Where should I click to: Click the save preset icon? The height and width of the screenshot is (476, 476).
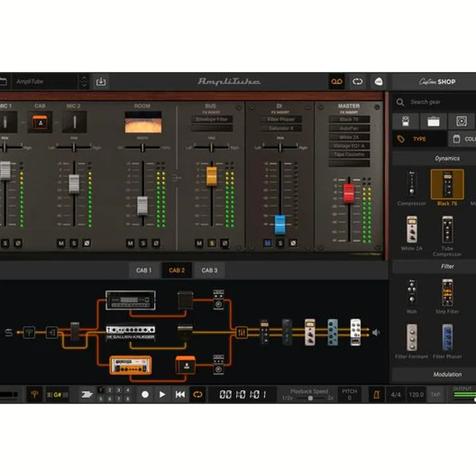[100, 82]
